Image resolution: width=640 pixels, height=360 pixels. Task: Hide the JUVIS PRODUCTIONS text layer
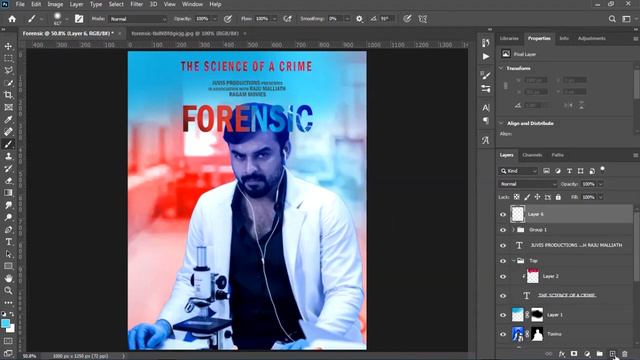(503, 245)
